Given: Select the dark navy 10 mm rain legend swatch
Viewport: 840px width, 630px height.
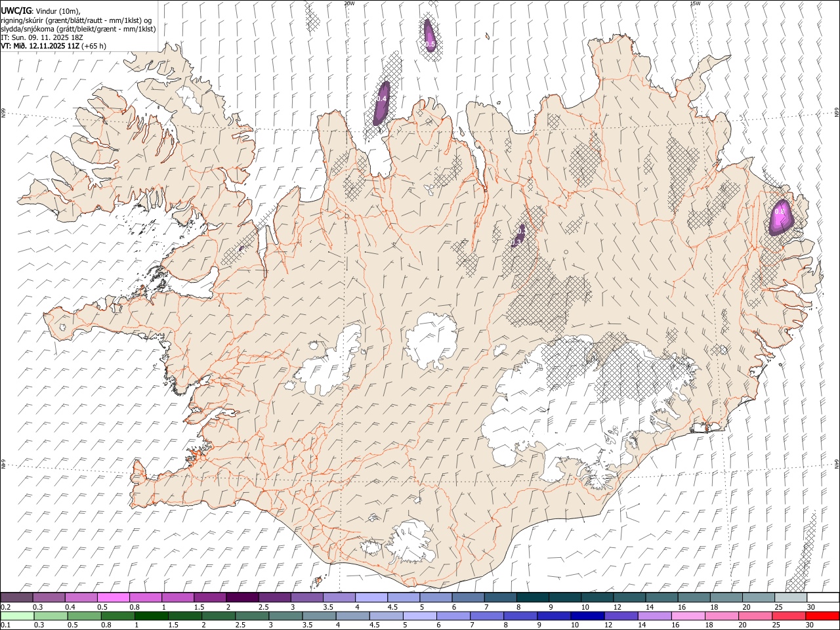Looking at the screenshot, I should [x=586, y=616].
